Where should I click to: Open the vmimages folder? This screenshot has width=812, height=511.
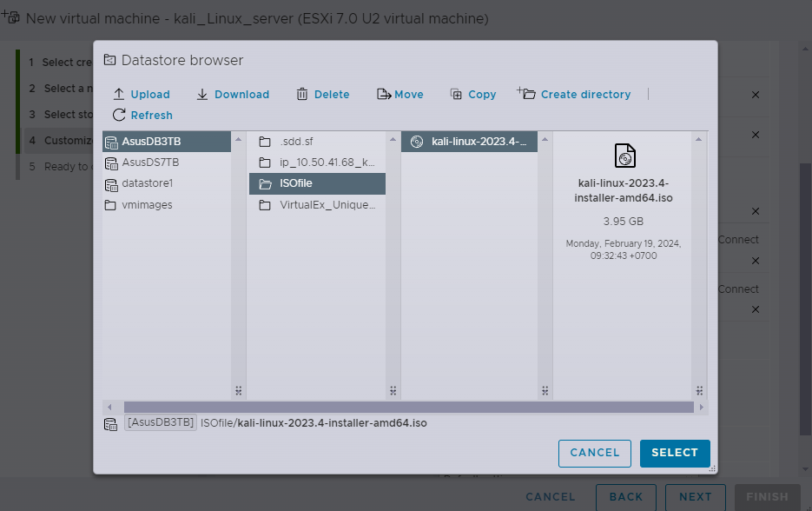coord(167,205)
